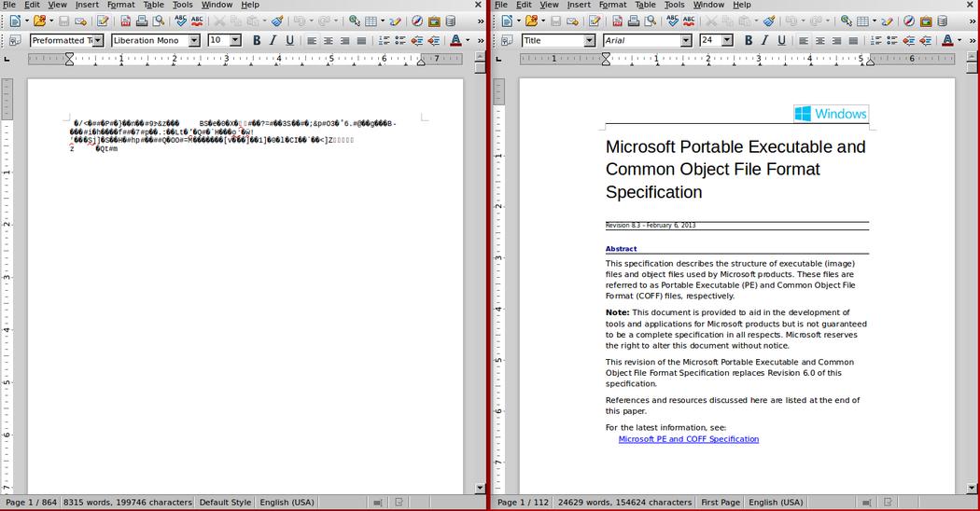
Task: Click Insert Table icon in left toolbar
Action: (x=371, y=21)
